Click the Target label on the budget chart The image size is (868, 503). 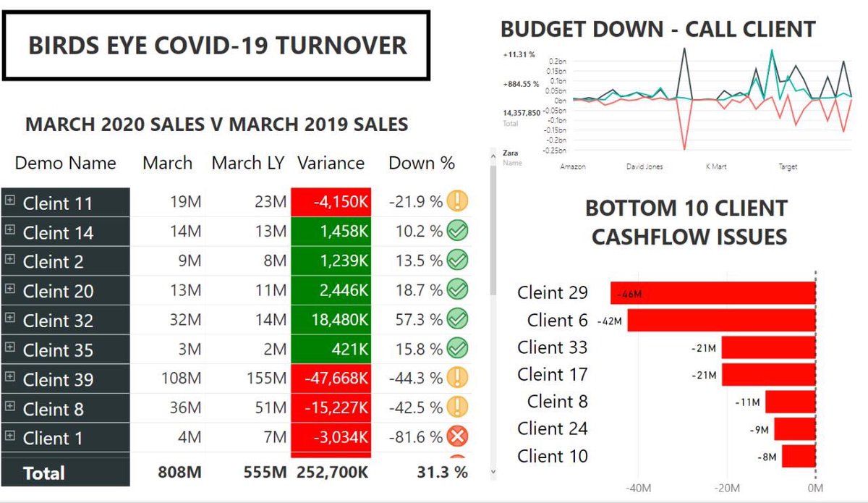789,166
